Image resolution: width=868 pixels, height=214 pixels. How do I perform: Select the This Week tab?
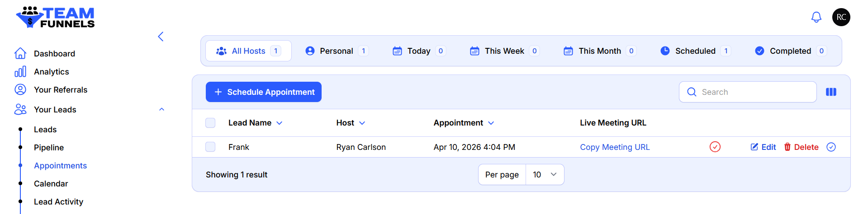click(x=504, y=51)
